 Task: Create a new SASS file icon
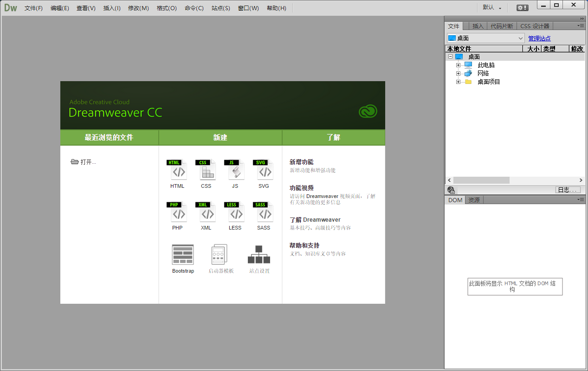(264, 212)
